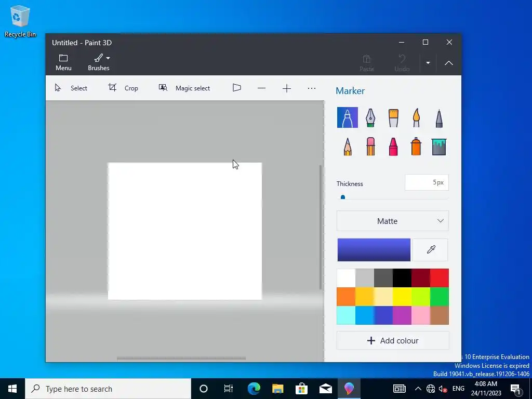
Task: Choose the orange colour swatch
Action: coord(346,297)
